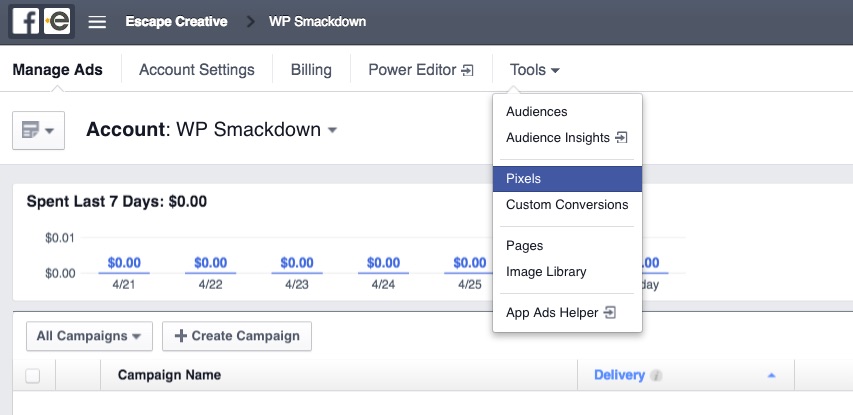
Task: Click the Escape Creative breadcrumb link
Action: tap(176, 22)
